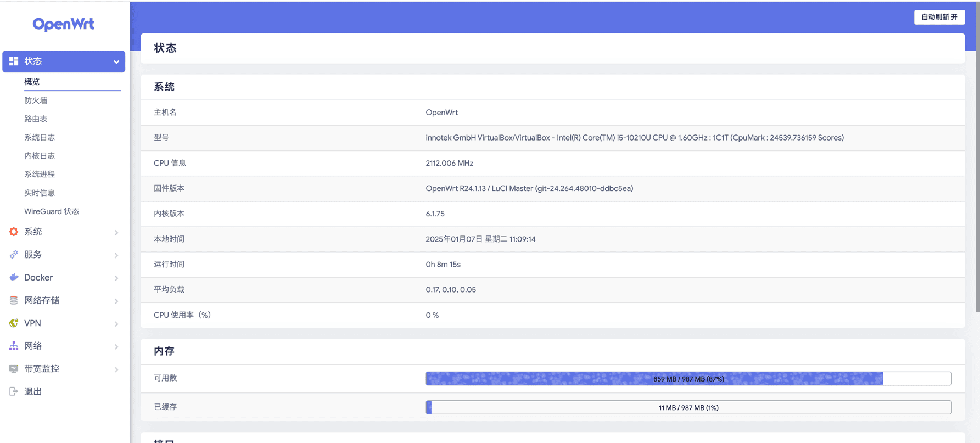Screen dimensions: 980x443
Task: Click the kernel version 6.1.75
Action: [435, 214]
